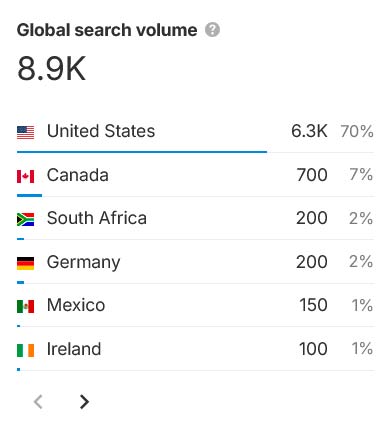This screenshot has width=381, height=425.
Task: Click the Germany flag icon
Action: click(x=26, y=263)
